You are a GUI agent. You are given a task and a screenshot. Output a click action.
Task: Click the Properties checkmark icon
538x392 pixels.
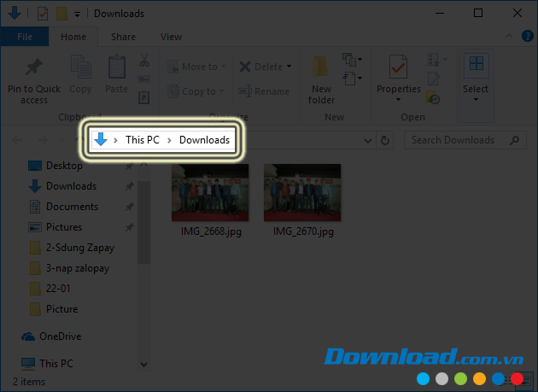point(398,67)
